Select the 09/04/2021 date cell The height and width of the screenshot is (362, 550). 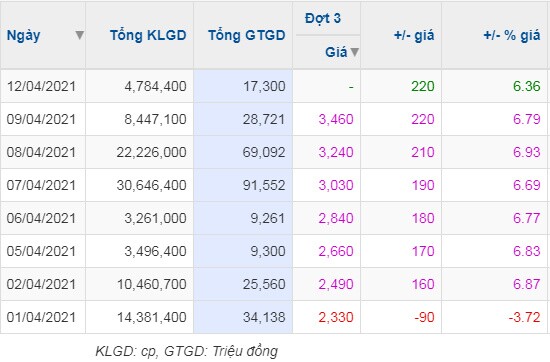pos(41,119)
